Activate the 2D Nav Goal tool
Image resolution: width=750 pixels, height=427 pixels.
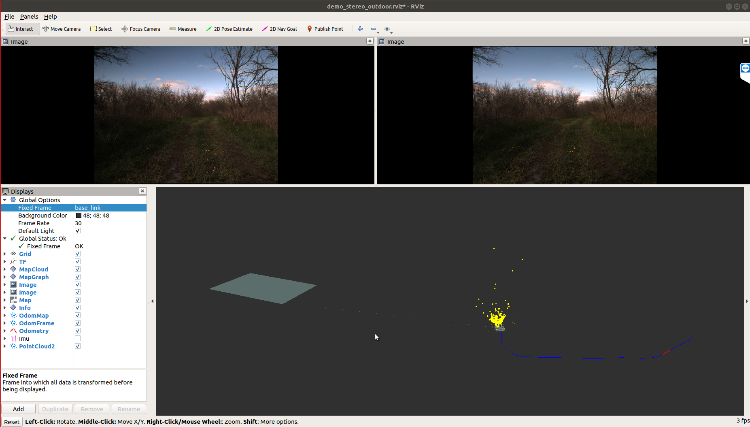coord(283,29)
